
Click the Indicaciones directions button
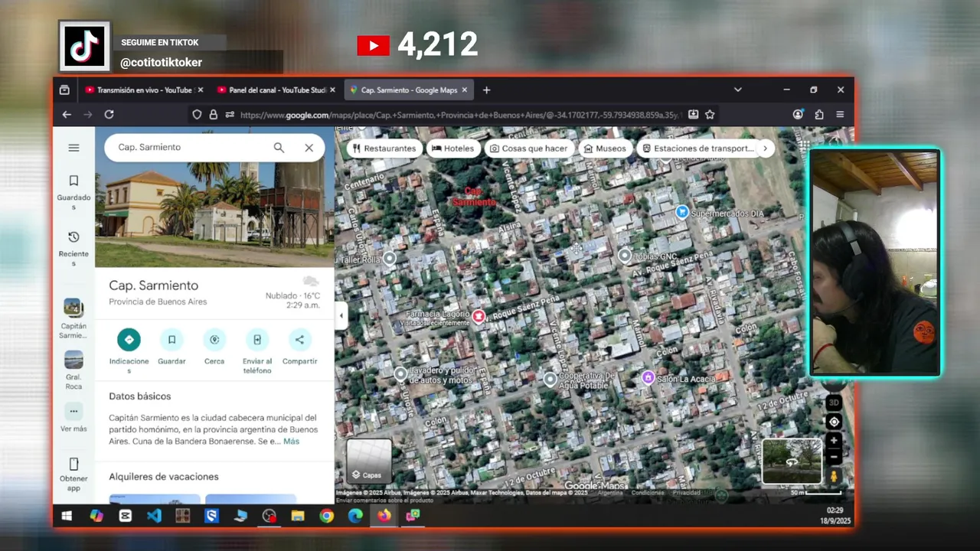[129, 340]
